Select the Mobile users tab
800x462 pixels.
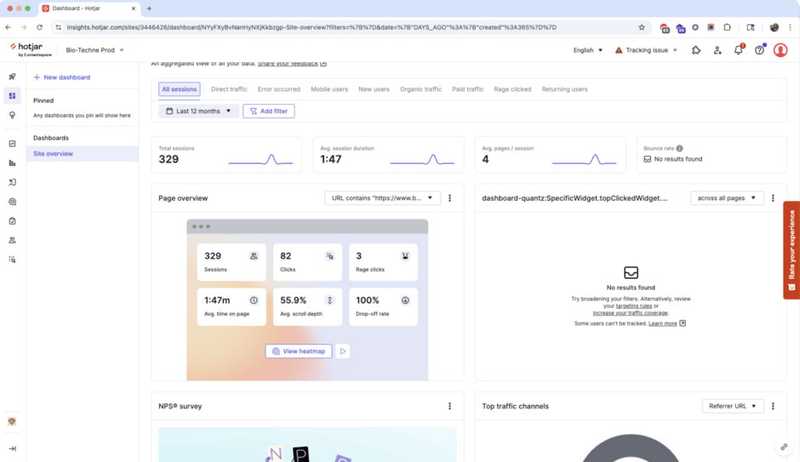(x=329, y=89)
